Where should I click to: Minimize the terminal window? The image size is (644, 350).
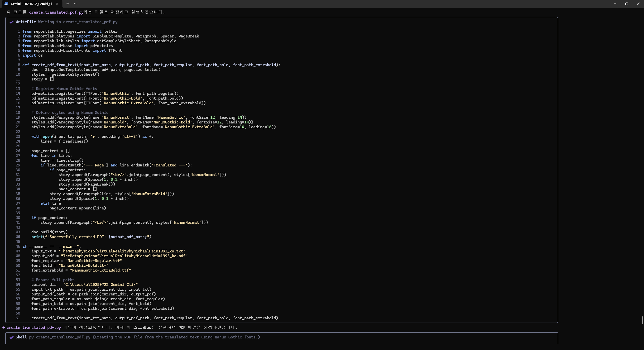pos(615,4)
